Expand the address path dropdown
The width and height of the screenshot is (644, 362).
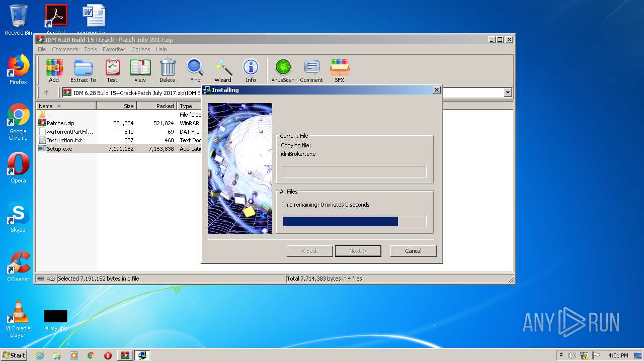coord(508,93)
